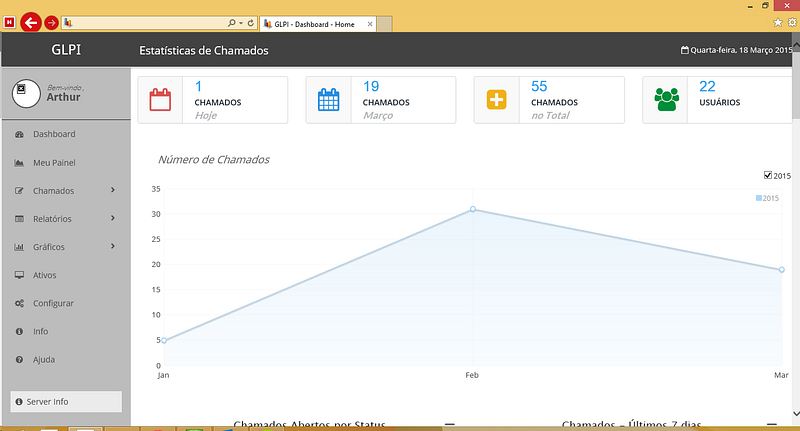
Task: Toggle the 2015 series checkbox
Action: click(x=768, y=175)
